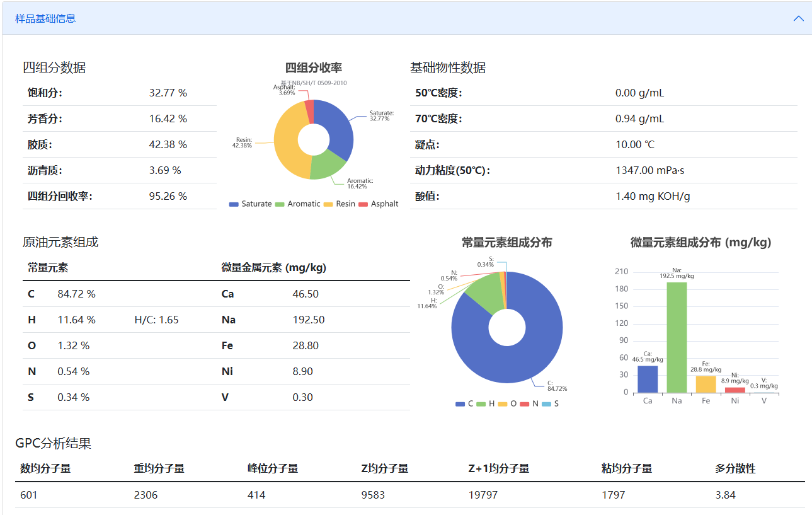Click the 样品基础信息 header title

45,18
